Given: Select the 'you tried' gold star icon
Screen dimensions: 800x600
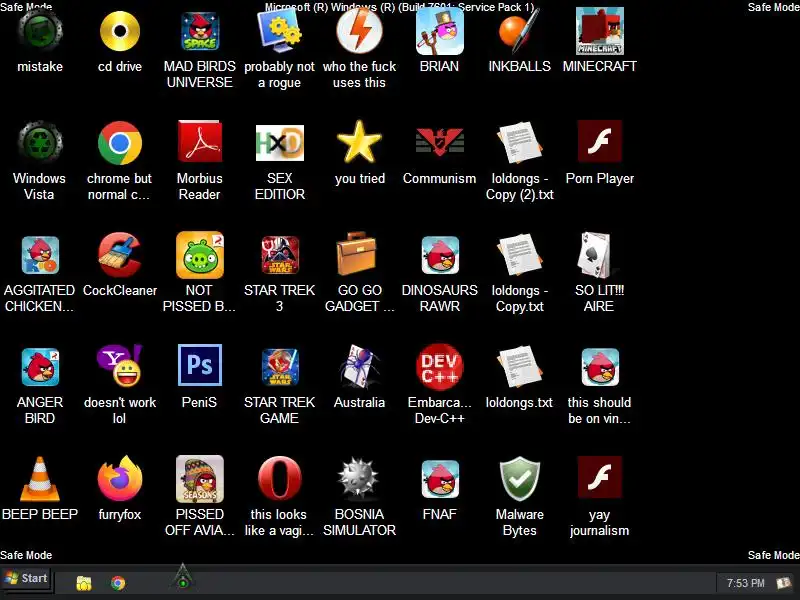Looking at the screenshot, I should [360, 142].
